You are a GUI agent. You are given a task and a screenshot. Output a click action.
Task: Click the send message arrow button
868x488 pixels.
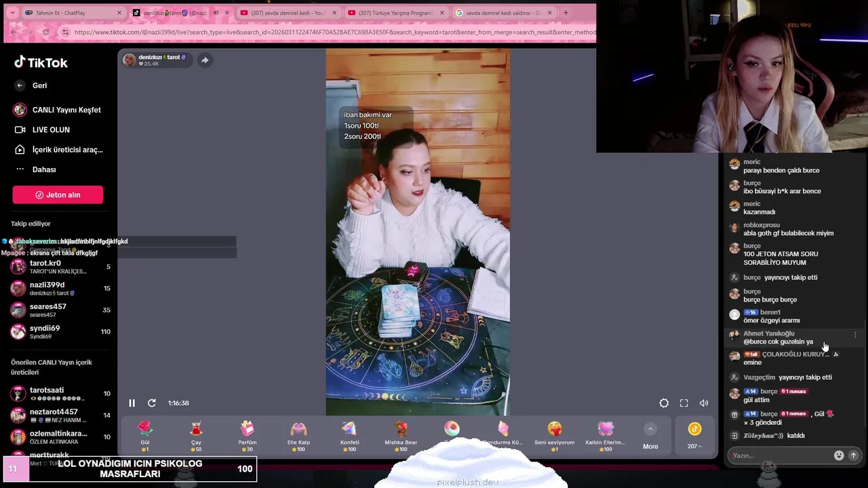[854, 455]
